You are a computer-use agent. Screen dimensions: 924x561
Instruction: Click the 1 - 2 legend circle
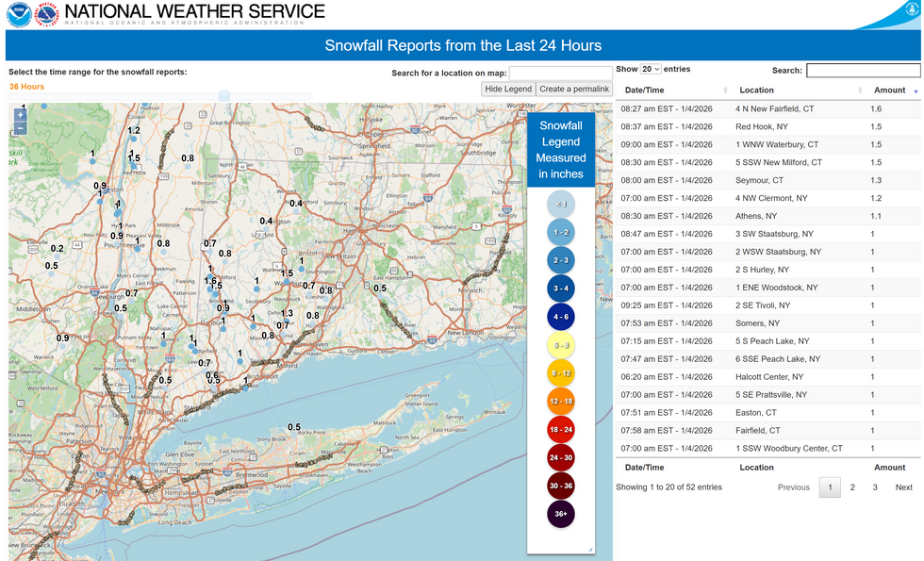[560, 232]
